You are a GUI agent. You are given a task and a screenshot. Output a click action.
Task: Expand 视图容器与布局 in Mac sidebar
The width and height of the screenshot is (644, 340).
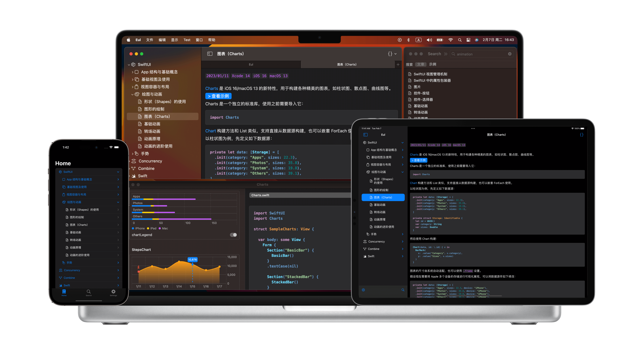click(x=132, y=87)
